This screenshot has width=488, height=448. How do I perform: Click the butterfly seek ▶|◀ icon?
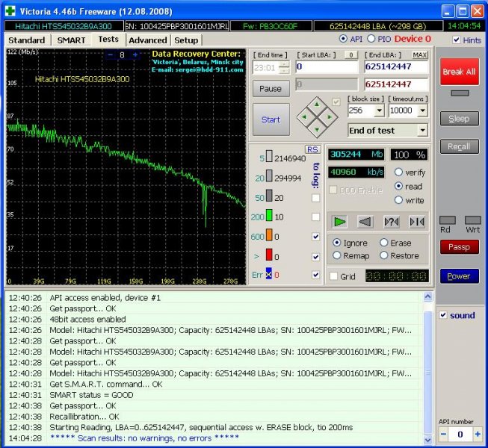tap(416, 221)
